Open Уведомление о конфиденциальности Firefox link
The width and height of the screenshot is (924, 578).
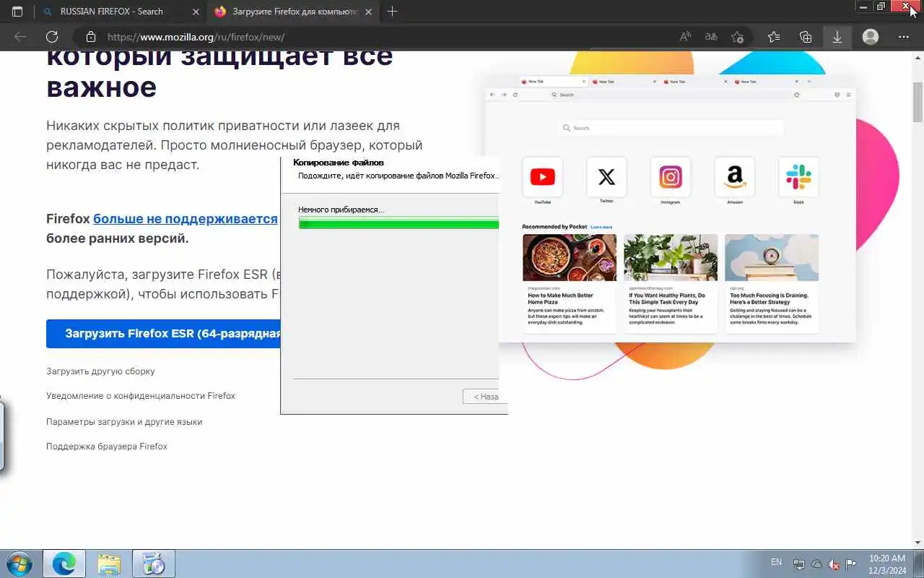click(141, 396)
